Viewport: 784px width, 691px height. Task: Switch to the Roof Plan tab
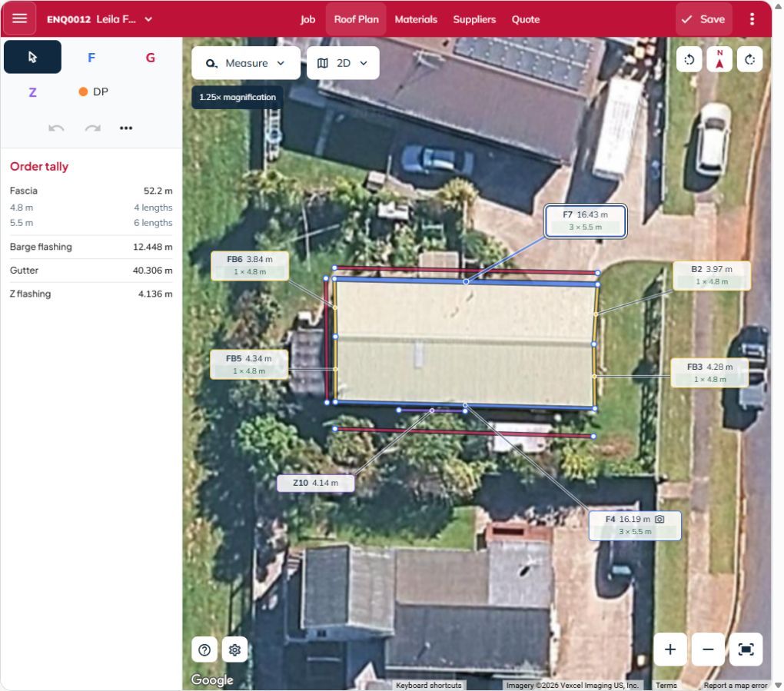coord(356,19)
